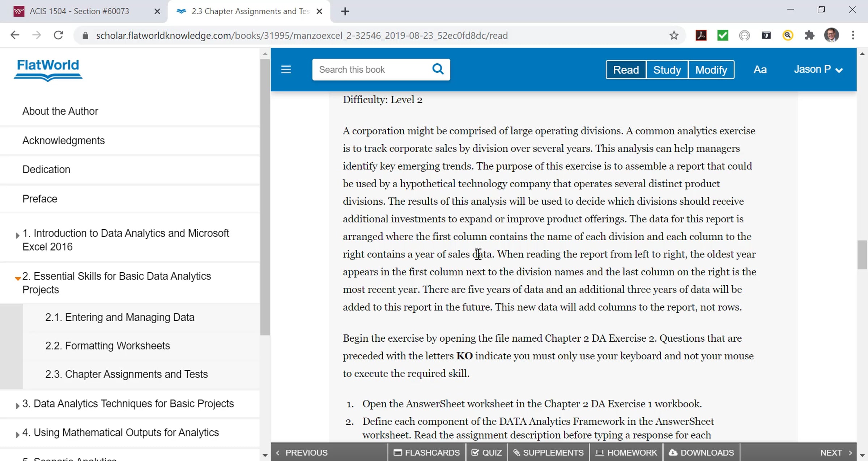The image size is (868, 461).
Task: Open the browser Extensions puzzle icon
Action: (x=809, y=35)
